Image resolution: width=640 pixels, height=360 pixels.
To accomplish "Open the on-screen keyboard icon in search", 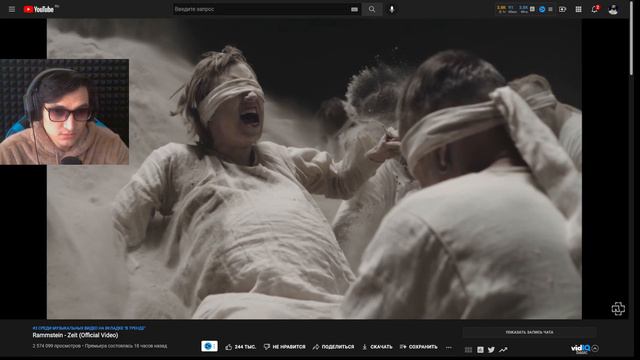I will 354,9.
